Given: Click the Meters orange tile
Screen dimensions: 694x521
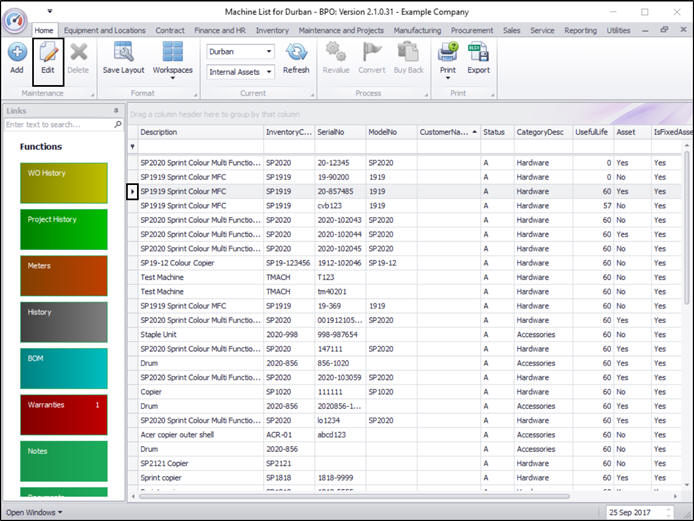Looking at the screenshot, I should [x=64, y=275].
